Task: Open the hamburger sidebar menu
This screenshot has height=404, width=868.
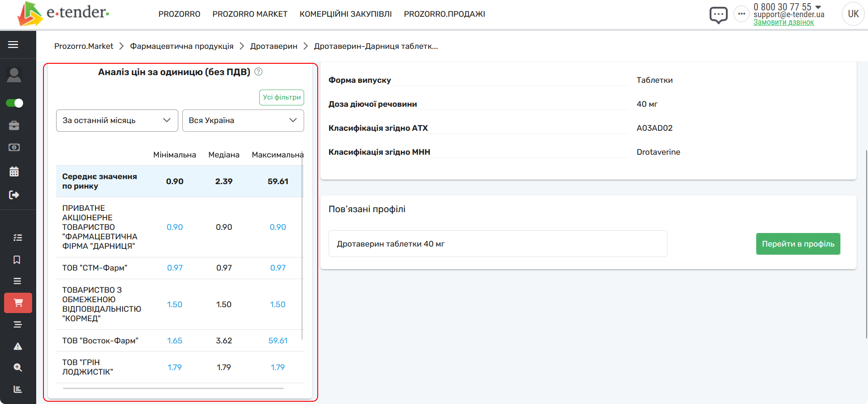Action: [x=13, y=44]
